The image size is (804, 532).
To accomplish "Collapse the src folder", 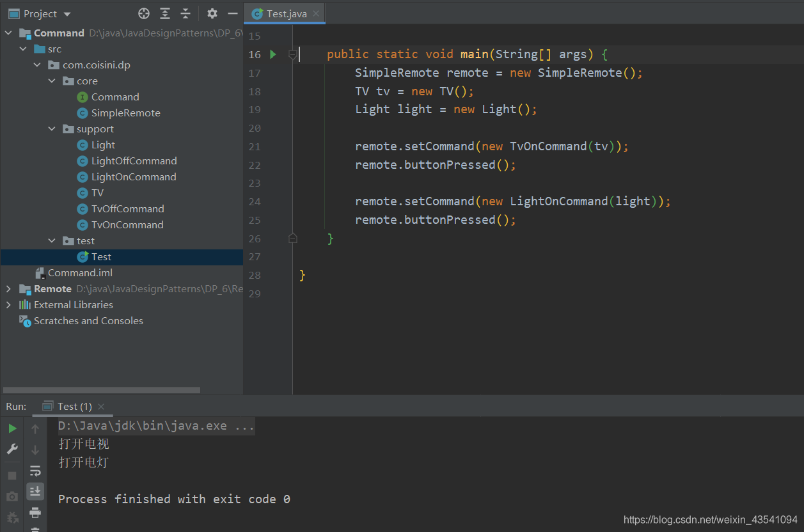I will (23, 49).
